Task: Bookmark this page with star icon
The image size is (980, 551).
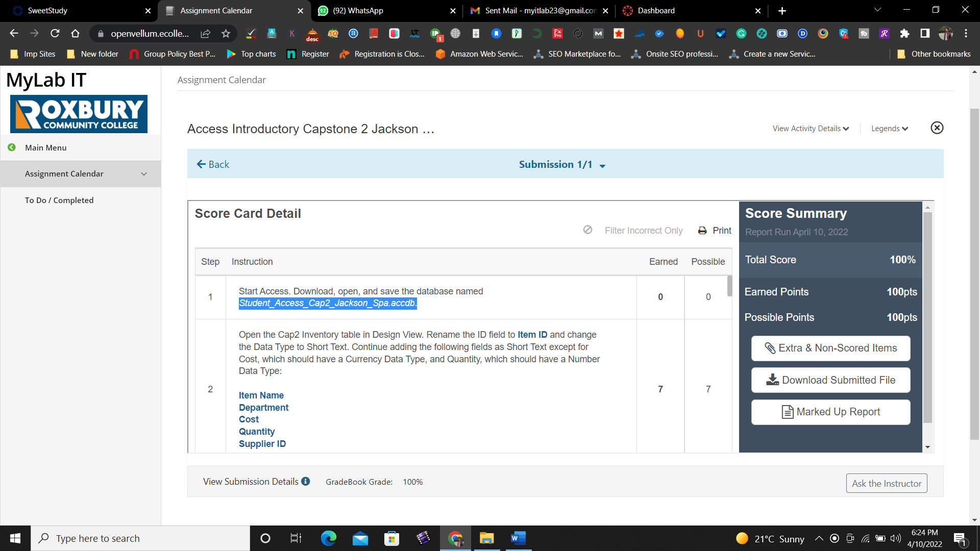Action: click(x=226, y=34)
